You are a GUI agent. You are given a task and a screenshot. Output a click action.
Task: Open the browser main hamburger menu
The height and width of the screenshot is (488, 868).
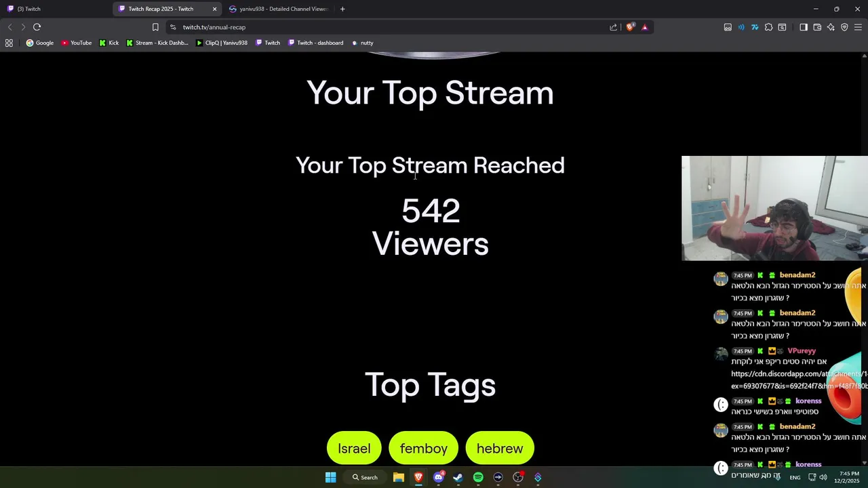[858, 27]
